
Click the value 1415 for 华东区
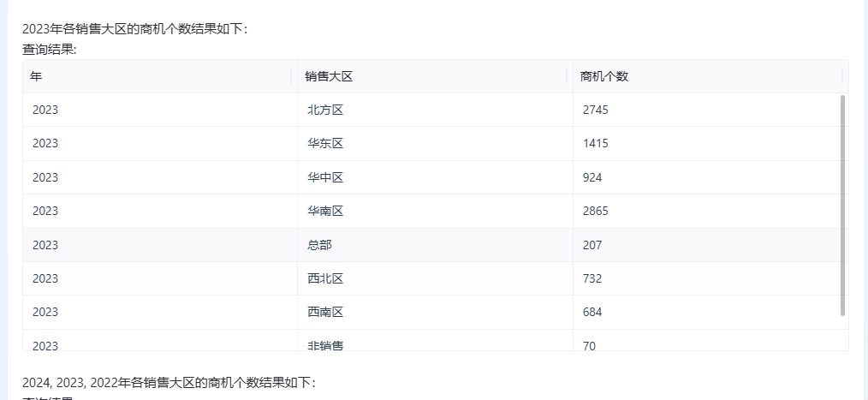[x=595, y=144]
